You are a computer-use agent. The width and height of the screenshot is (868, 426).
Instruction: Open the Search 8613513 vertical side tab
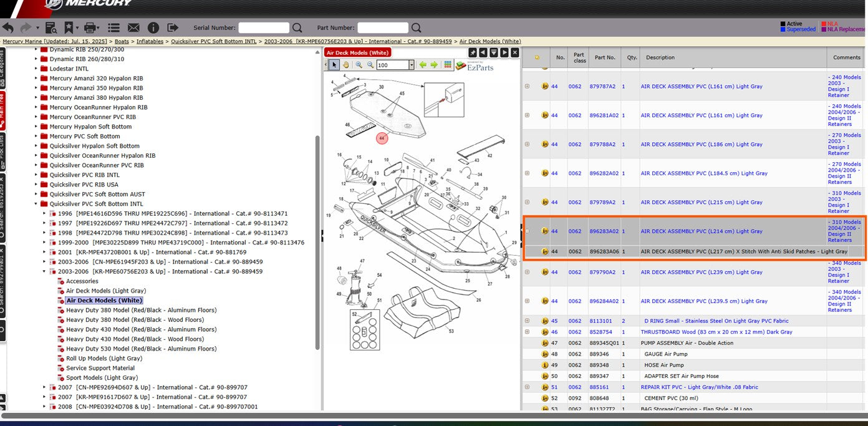tap(2, 208)
